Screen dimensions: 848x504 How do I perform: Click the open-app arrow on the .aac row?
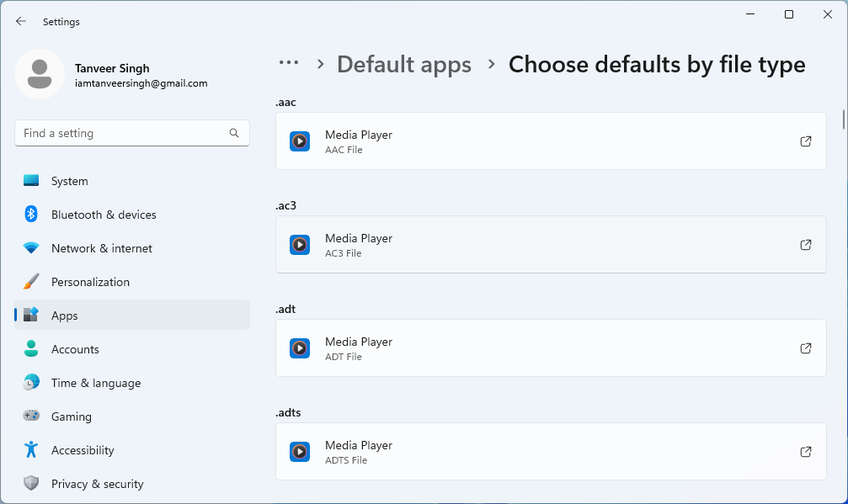(x=805, y=141)
